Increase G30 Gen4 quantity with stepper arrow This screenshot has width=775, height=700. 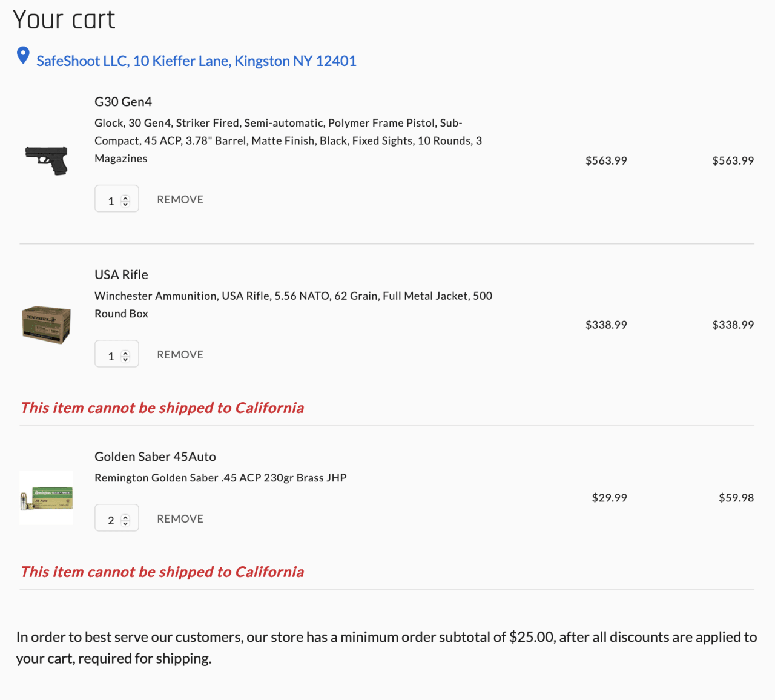[x=125, y=196]
